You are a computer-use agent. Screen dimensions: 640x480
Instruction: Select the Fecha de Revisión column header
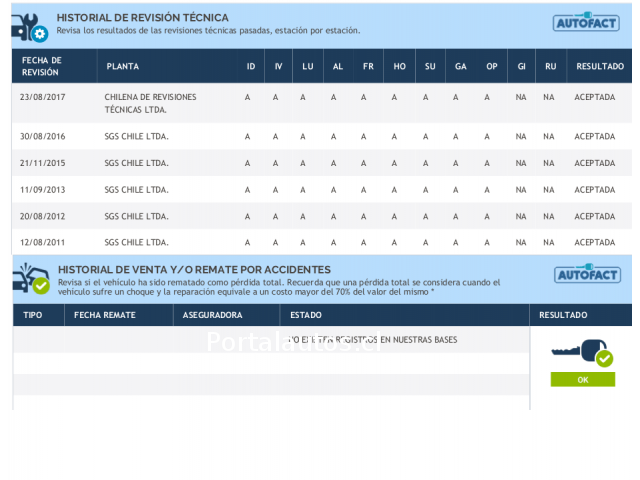click(42, 66)
